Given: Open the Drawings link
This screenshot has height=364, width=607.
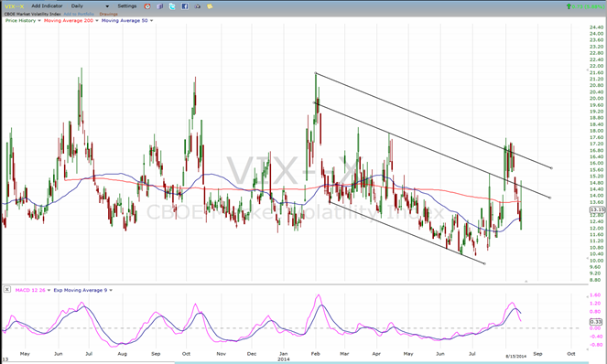Looking at the screenshot, I should (x=108, y=14).
